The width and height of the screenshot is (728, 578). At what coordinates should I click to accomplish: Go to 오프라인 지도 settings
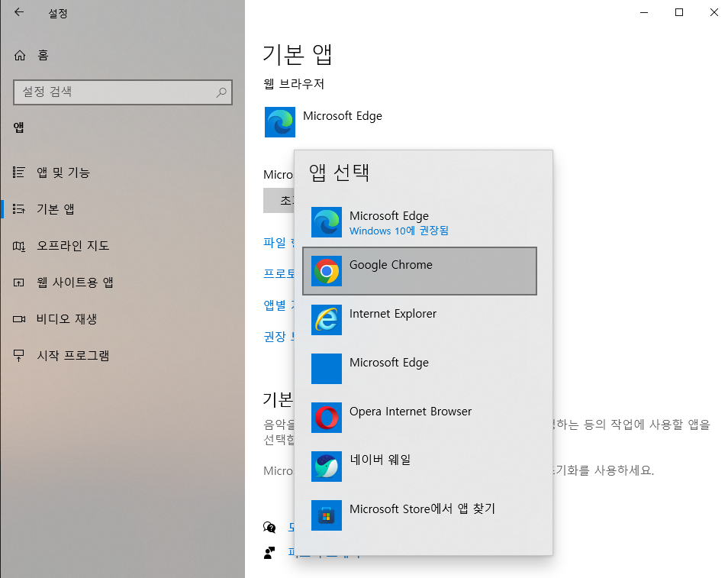coord(73,246)
